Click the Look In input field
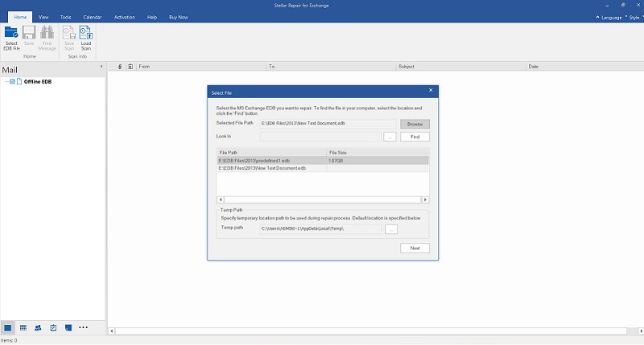Image resolution: width=644 pixels, height=345 pixels. point(320,137)
